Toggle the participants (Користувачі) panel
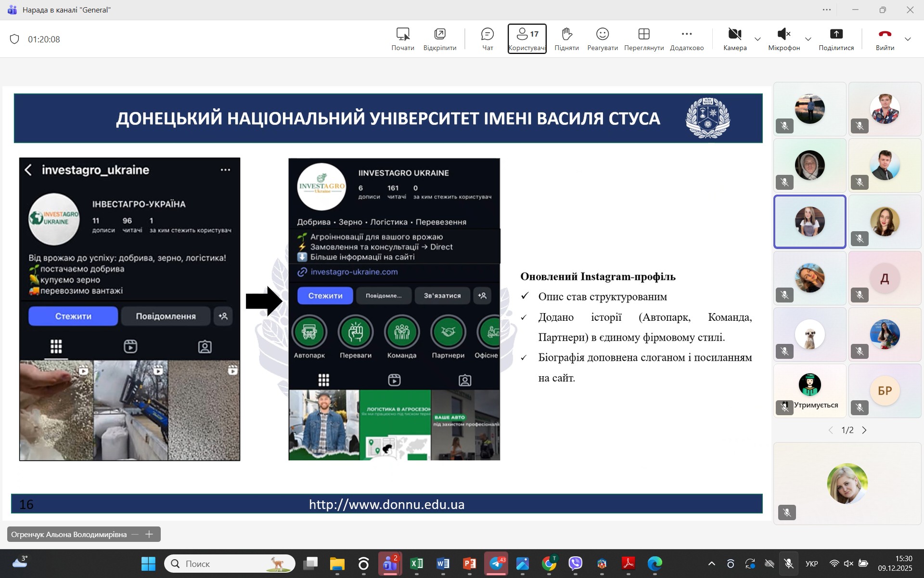Screen dimensions: 924x578 click(x=526, y=38)
